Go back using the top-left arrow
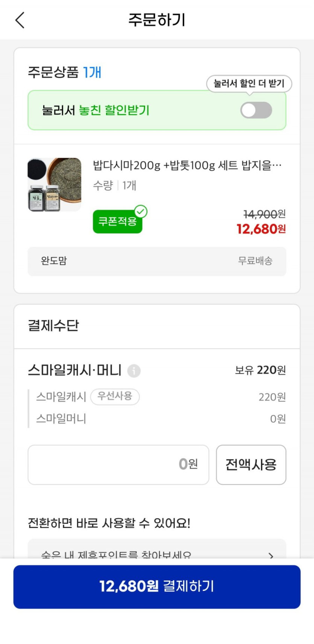The image size is (314, 644). (20, 20)
